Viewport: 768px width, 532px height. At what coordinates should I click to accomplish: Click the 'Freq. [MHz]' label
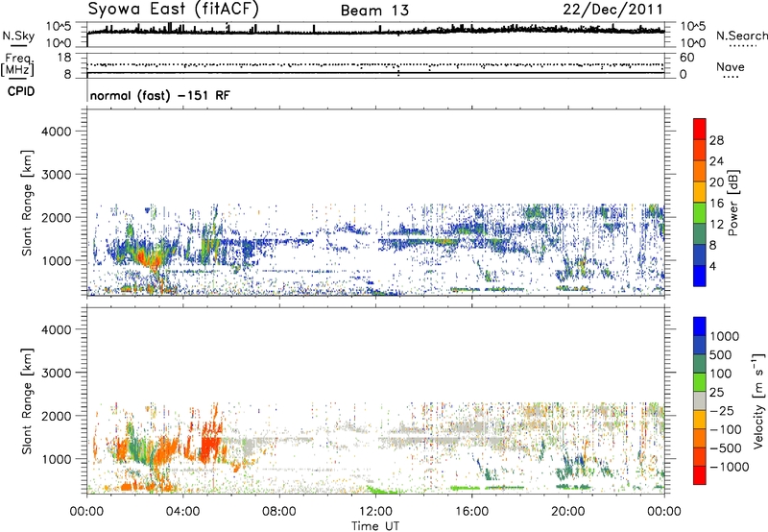18,64
